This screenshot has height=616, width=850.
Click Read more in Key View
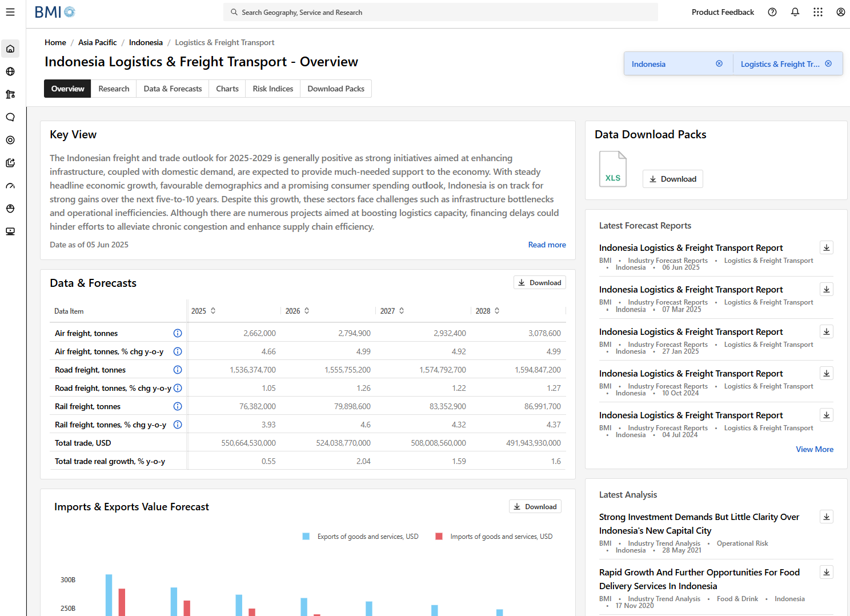tap(547, 245)
